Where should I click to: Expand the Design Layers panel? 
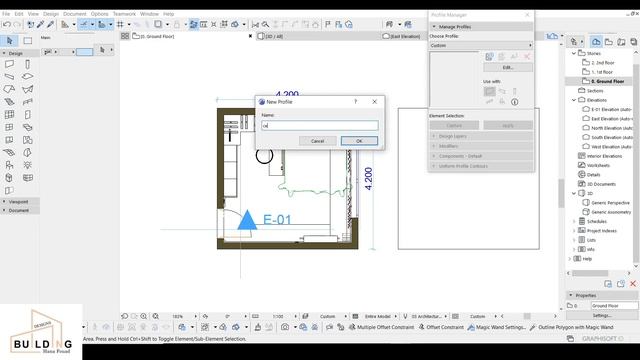tap(481, 136)
